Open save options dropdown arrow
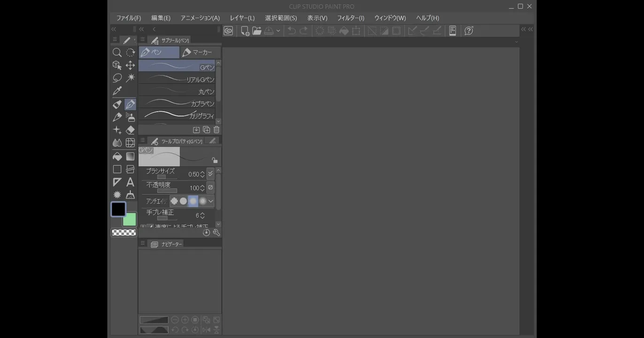 point(278,31)
